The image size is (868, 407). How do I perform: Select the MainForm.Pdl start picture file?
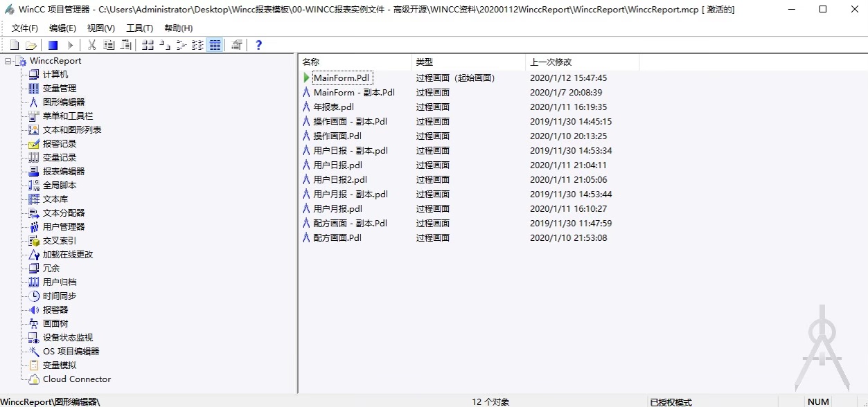pos(342,78)
